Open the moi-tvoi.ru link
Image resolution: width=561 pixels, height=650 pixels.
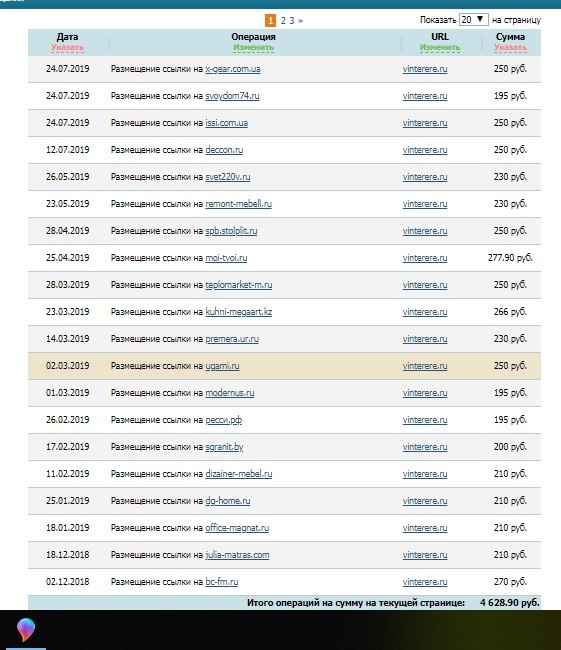[226, 257]
